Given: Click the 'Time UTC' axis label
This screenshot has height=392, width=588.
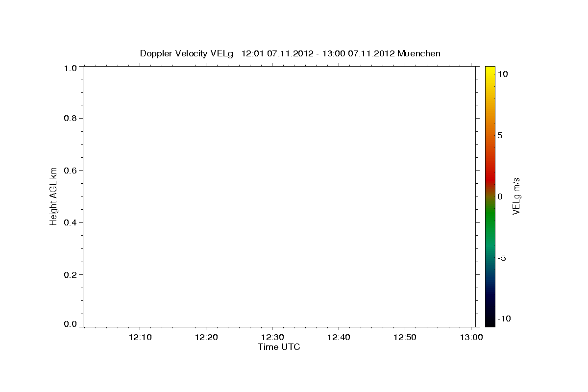Looking at the screenshot, I should tap(279, 347).
